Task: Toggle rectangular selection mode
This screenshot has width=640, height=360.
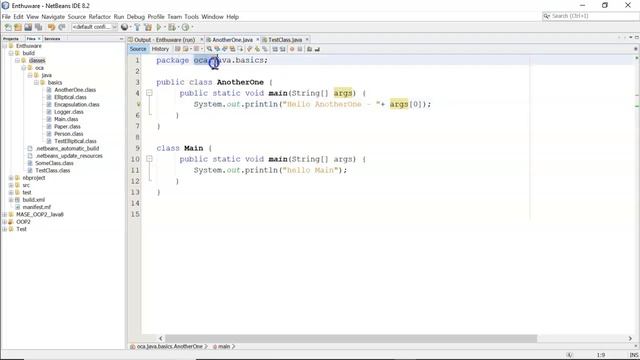Action: tap(240, 49)
